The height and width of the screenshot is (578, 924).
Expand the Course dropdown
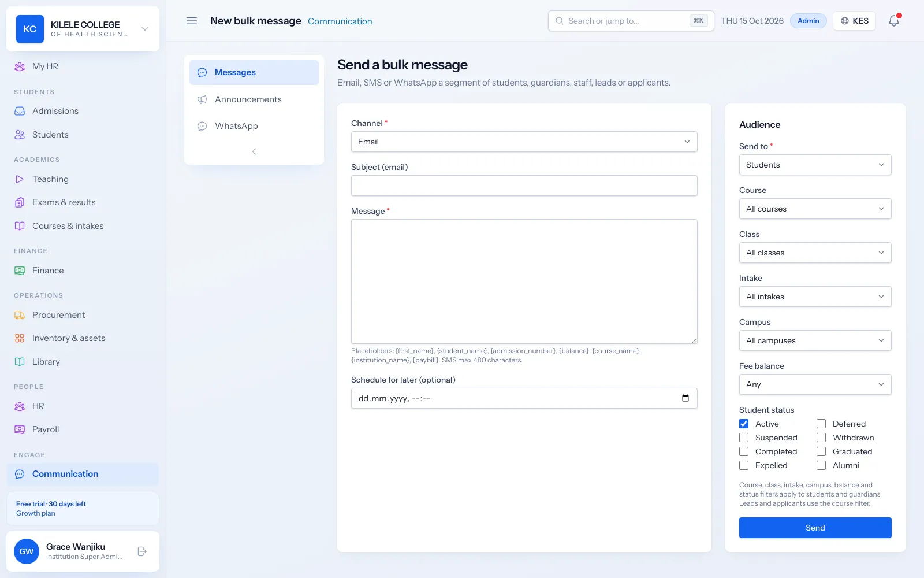coord(815,209)
